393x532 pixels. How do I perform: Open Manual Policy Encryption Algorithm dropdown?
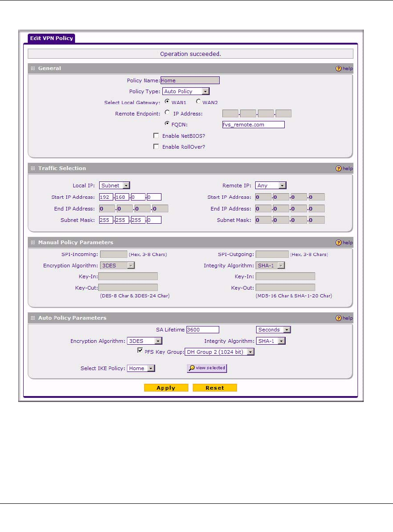(x=117, y=266)
